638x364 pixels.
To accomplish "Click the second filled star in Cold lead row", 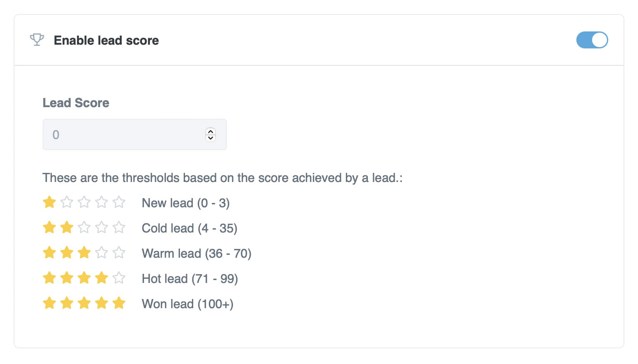I will [x=67, y=227].
